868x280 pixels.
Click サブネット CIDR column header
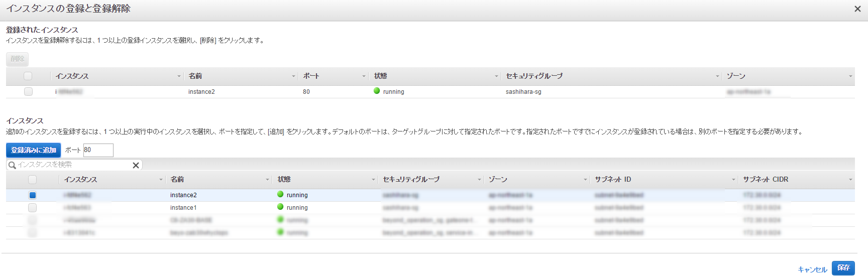coord(766,179)
